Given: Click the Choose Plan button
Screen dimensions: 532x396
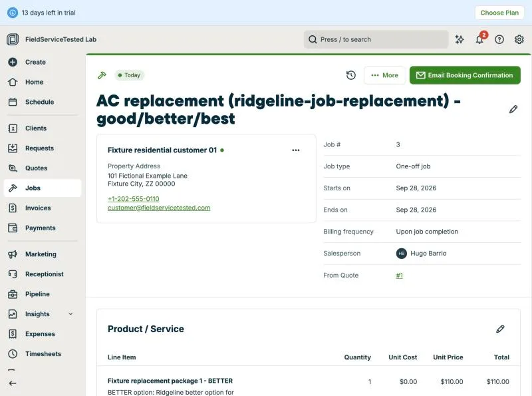Looking at the screenshot, I should 499,13.
